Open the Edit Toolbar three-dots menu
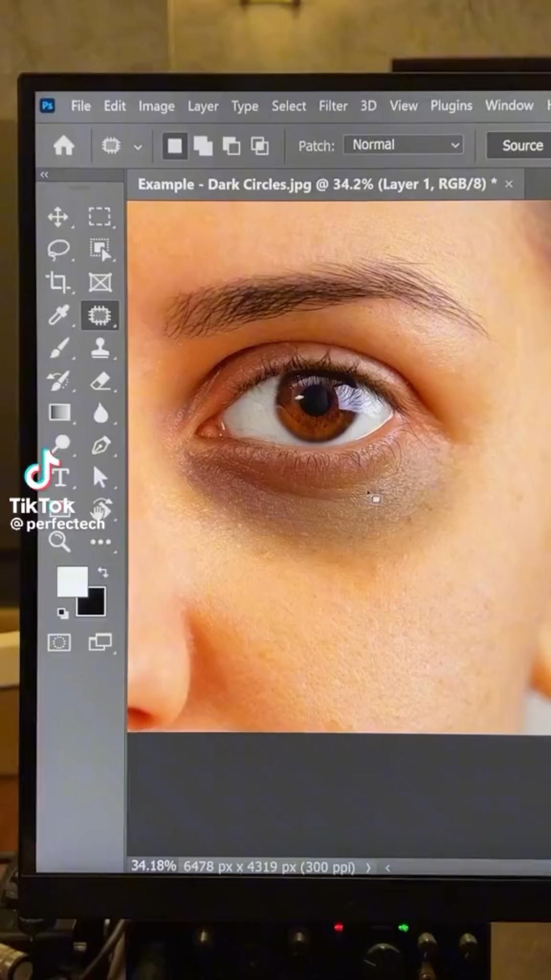This screenshot has width=551, height=980. tap(101, 542)
